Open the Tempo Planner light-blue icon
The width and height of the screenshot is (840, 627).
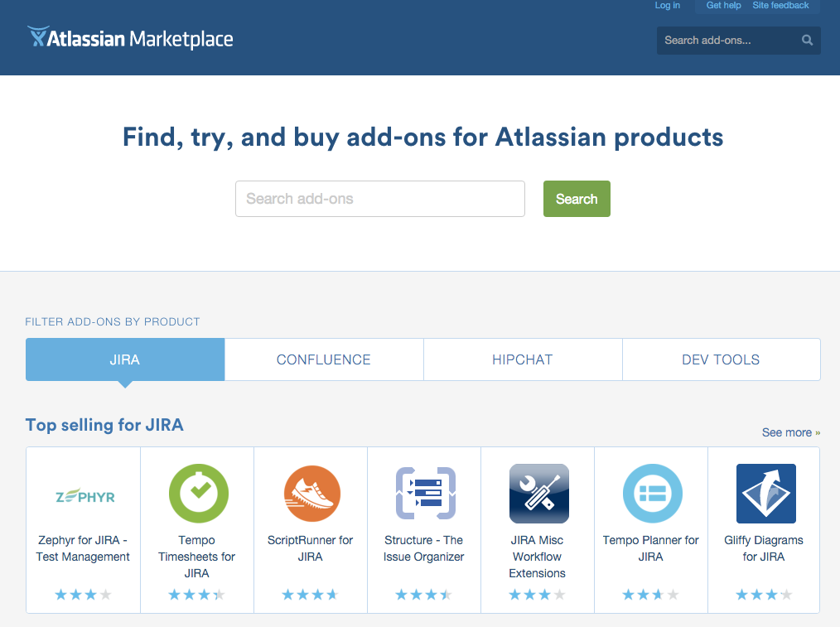coord(653,493)
